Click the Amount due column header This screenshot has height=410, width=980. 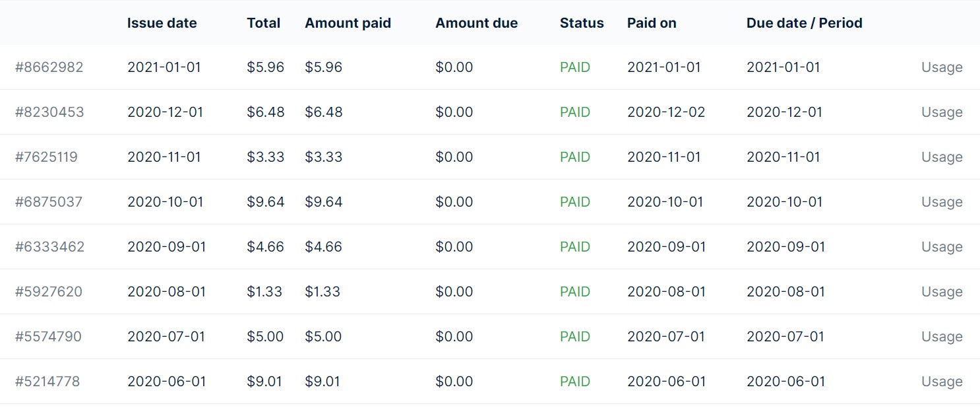[x=476, y=23]
